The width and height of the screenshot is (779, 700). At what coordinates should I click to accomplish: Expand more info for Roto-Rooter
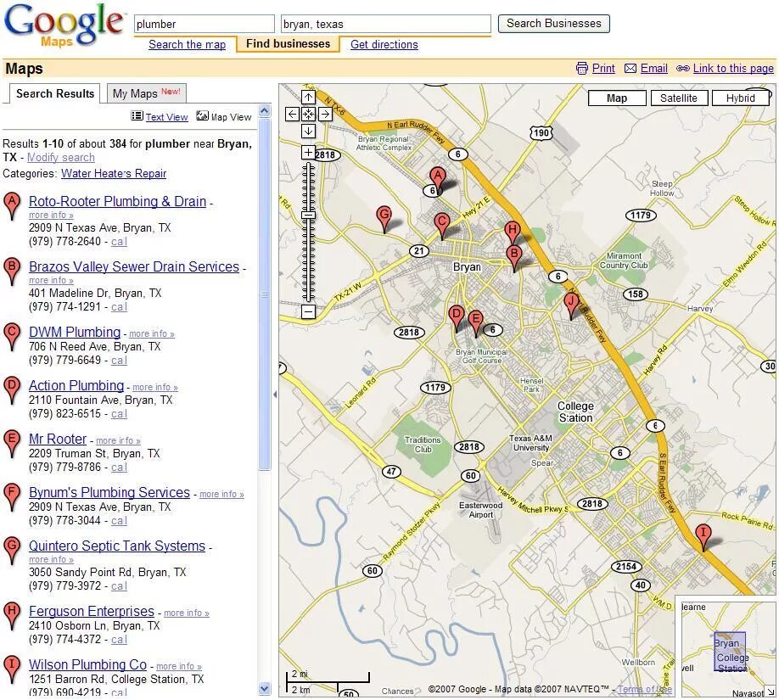51,216
